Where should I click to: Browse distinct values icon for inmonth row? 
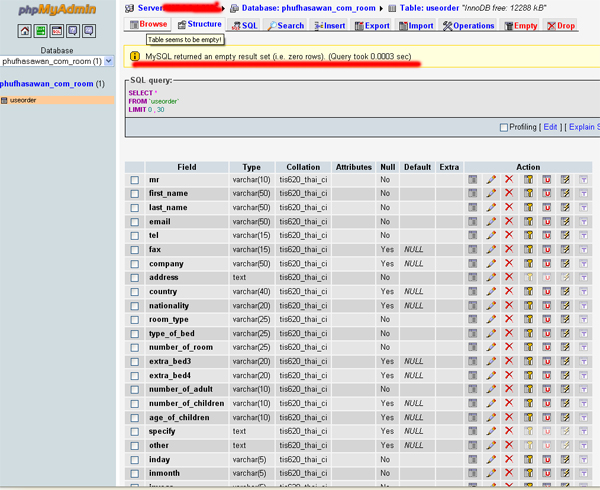(x=473, y=474)
